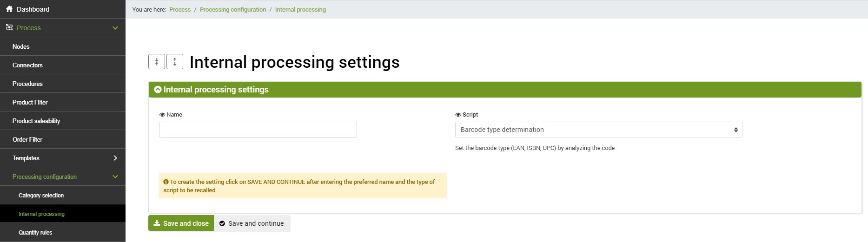Click the info icon in yellow notice

[166, 182]
